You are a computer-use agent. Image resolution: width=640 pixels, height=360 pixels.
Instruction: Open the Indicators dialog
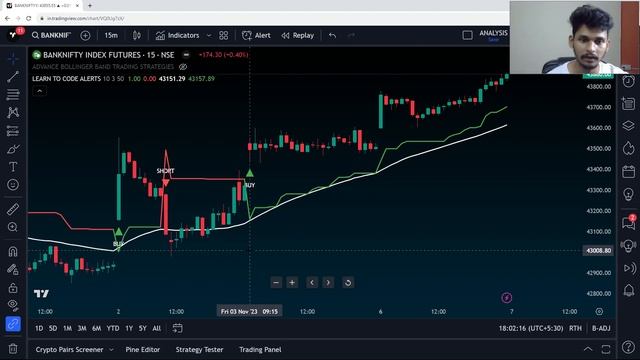pyautogui.click(x=177, y=36)
